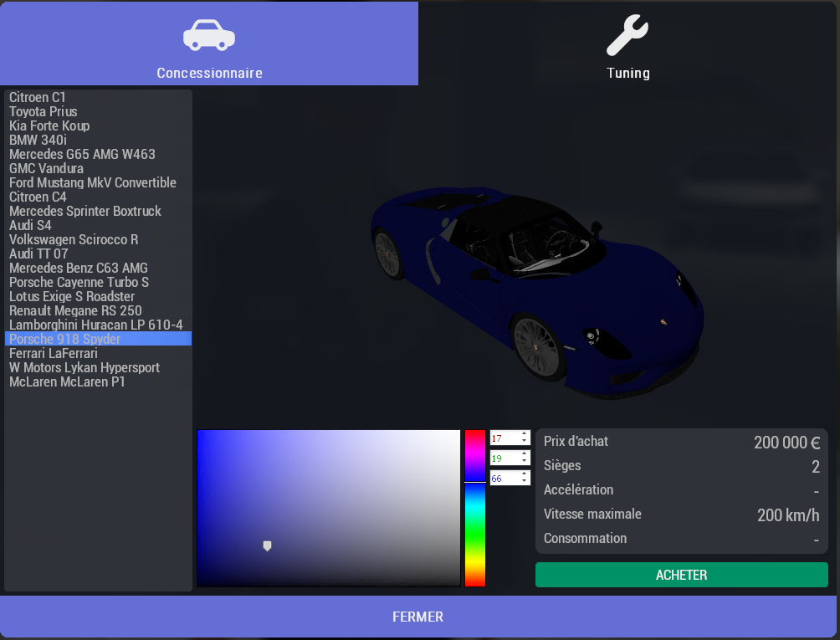Image resolution: width=840 pixels, height=640 pixels.
Task: Click the red value field showing 17
Action: pos(505,438)
